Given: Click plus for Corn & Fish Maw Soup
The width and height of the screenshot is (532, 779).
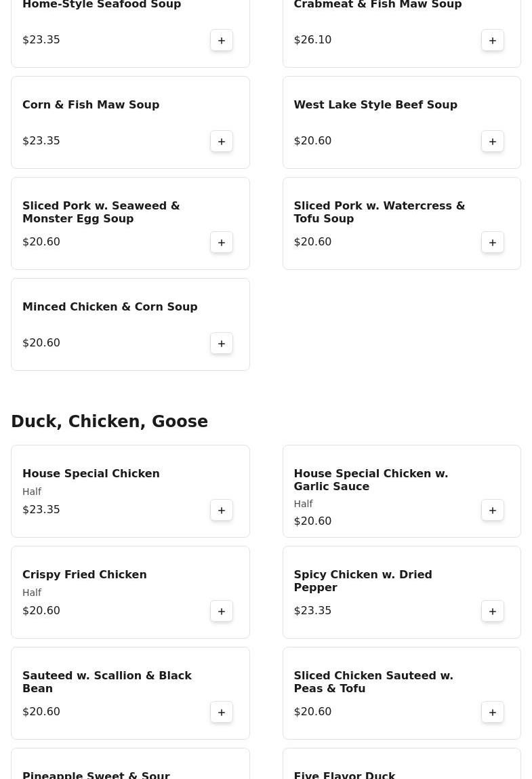Looking at the screenshot, I should pos(222,142).
